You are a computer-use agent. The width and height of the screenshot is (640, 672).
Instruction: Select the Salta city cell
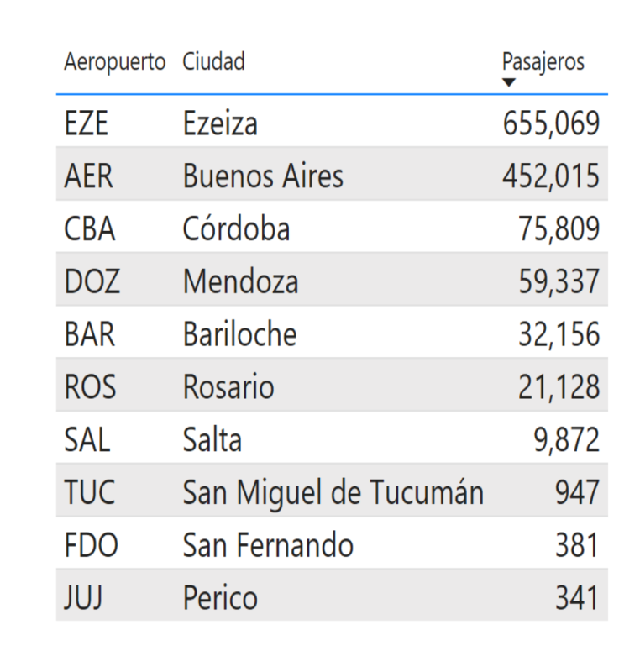click(212, 440)
